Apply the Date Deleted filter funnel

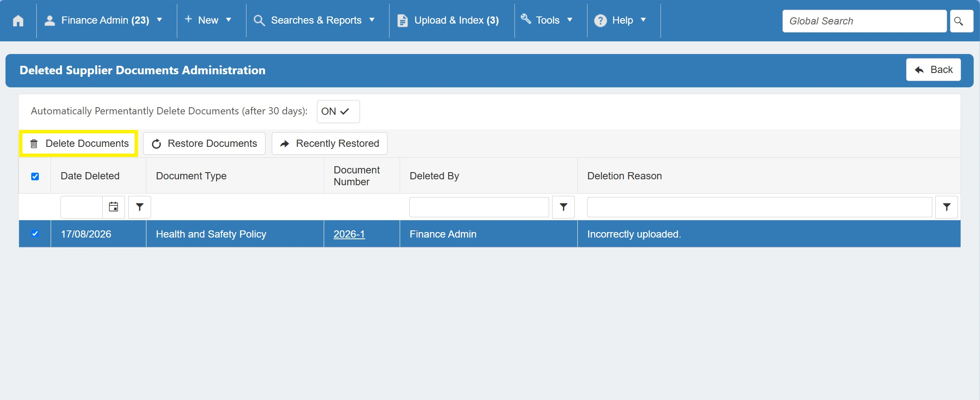[140, 207]
